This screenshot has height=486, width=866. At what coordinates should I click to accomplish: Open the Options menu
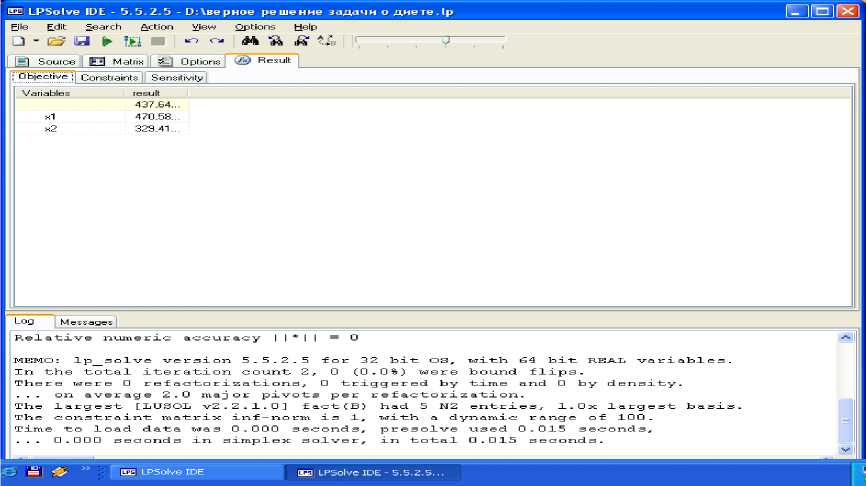pyautogui.click(x=255, y=27)
